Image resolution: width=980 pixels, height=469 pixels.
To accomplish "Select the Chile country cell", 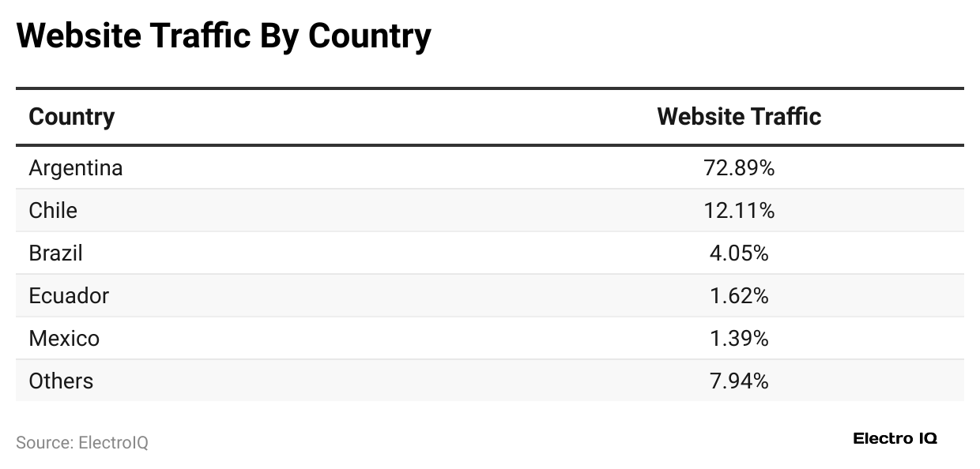I will 53,211.
